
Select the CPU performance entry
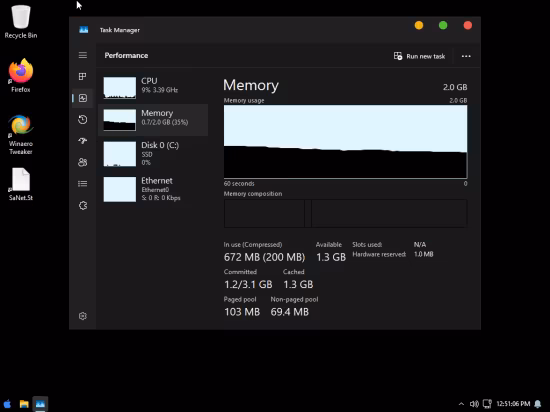153,87
